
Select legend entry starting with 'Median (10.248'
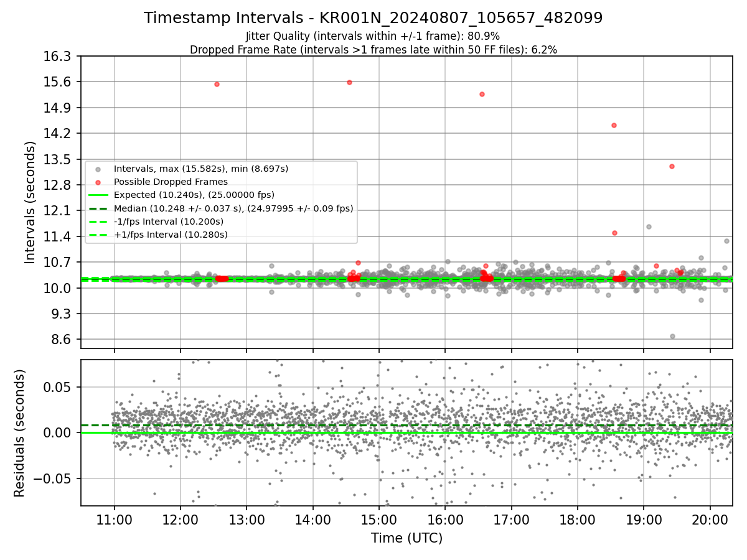233,208
